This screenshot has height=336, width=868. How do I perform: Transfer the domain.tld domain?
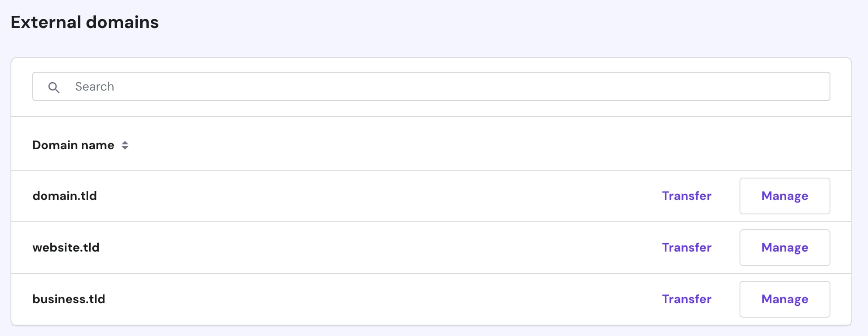686,196
